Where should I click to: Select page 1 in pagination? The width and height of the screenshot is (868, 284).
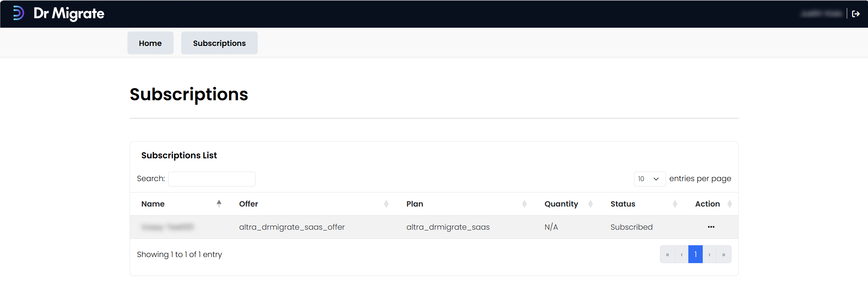(x=696, y=254)
